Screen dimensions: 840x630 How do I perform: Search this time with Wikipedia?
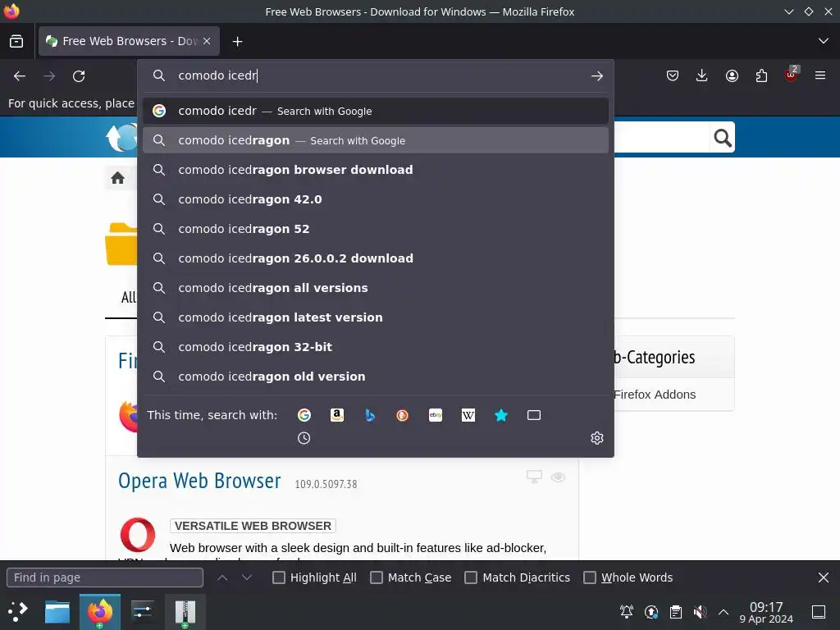click(468, 415)
